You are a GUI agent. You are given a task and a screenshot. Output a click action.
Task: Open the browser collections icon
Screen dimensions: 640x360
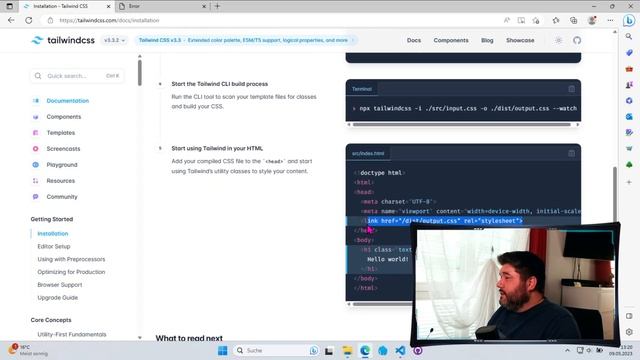coord(573,20)
